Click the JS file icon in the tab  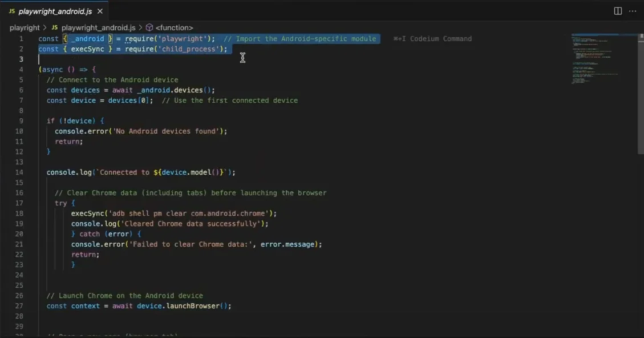[11, 11]
